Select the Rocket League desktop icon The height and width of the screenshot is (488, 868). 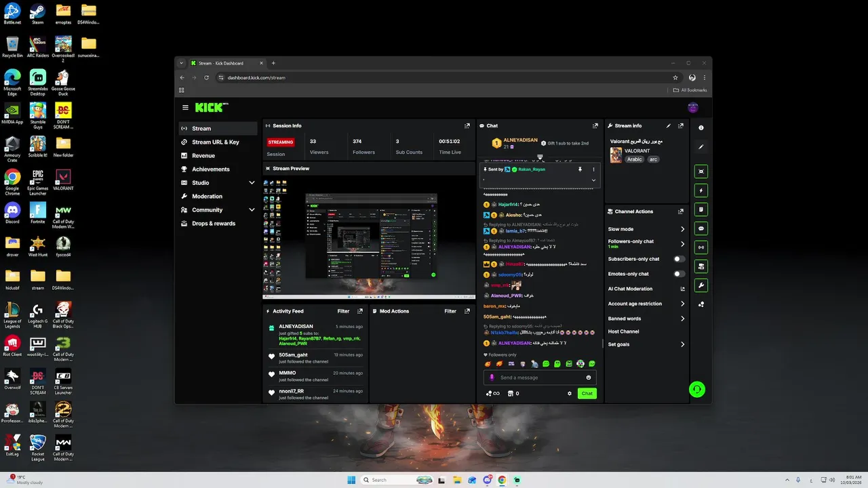pyautogui.click(x=38, y=447)
